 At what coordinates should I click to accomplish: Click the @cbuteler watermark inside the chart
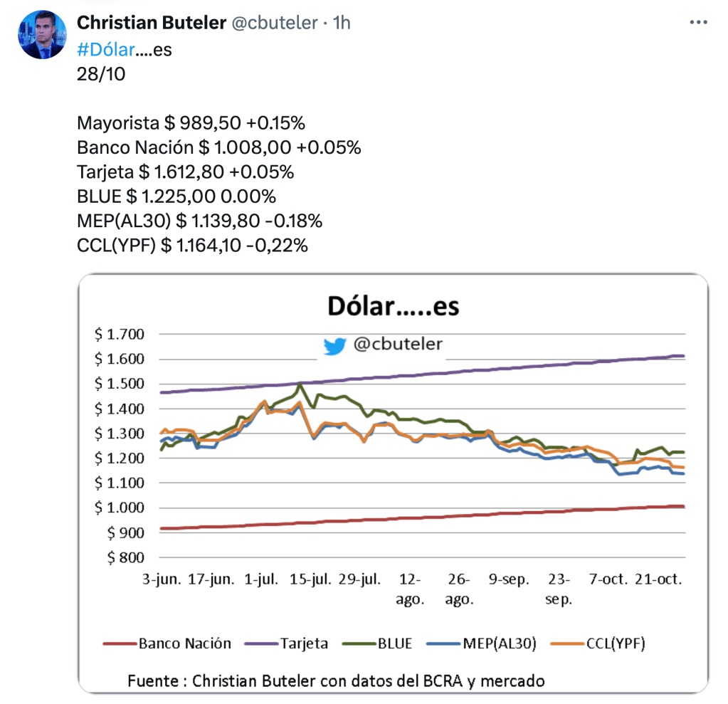[x=397, y=345]
